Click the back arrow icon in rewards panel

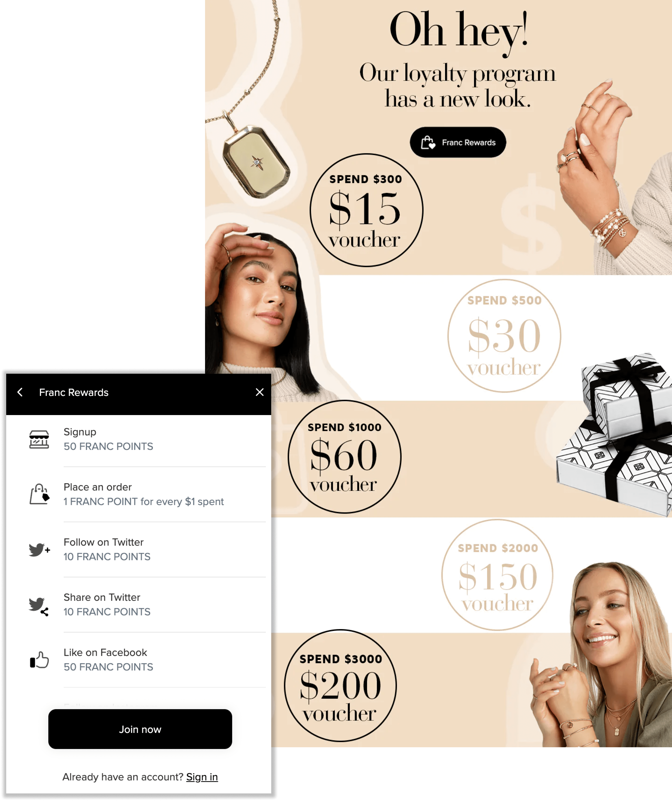20,392
